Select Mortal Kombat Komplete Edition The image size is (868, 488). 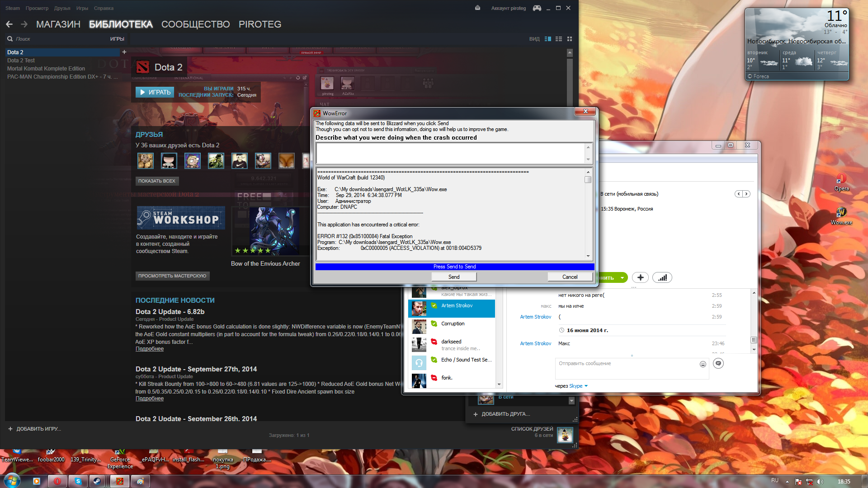(x=46, y=69)
